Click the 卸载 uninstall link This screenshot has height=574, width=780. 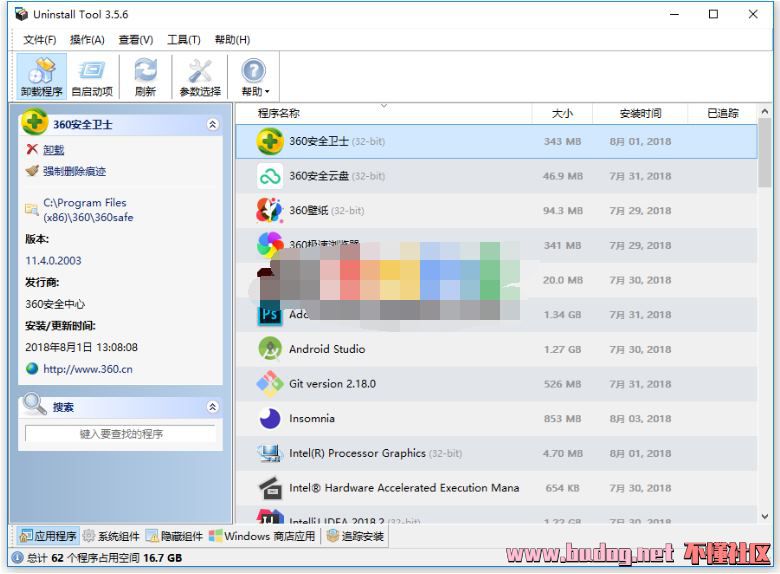[53, 149]
